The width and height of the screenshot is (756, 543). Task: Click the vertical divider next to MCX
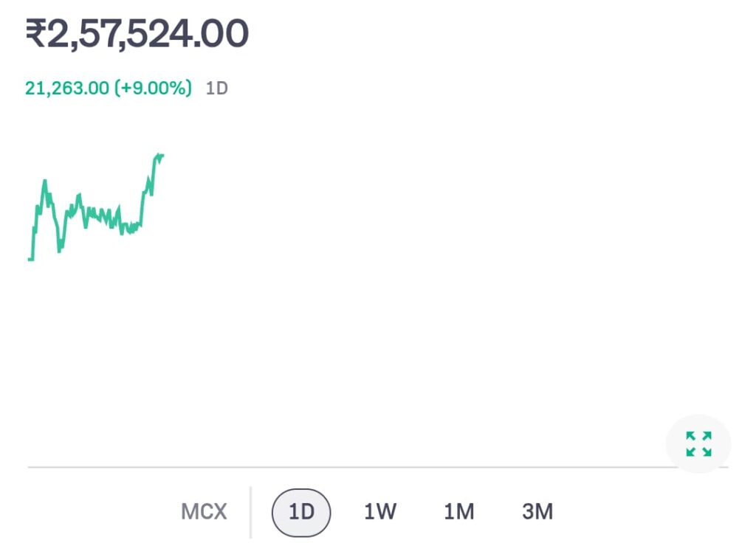click(x=250, y=512)
